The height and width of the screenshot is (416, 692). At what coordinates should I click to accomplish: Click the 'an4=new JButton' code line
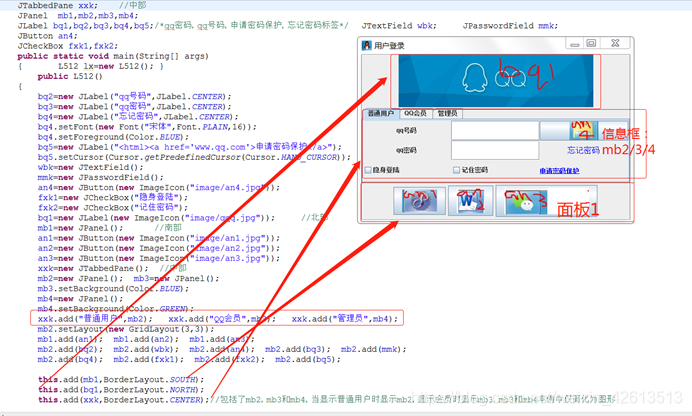[158, 187]
